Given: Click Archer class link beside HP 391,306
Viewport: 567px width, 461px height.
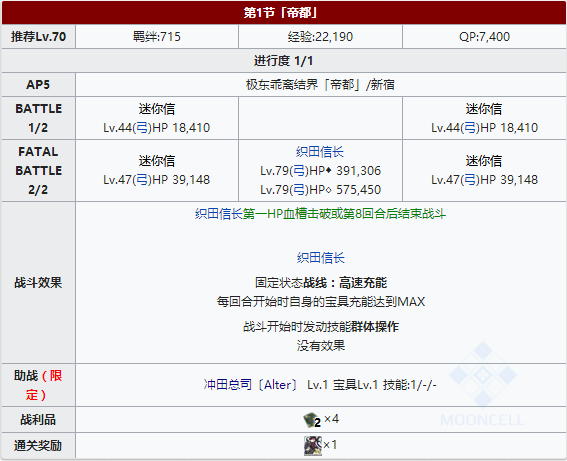Looking at the screenshot, I should pyautogui.click(x=299, y=171).
